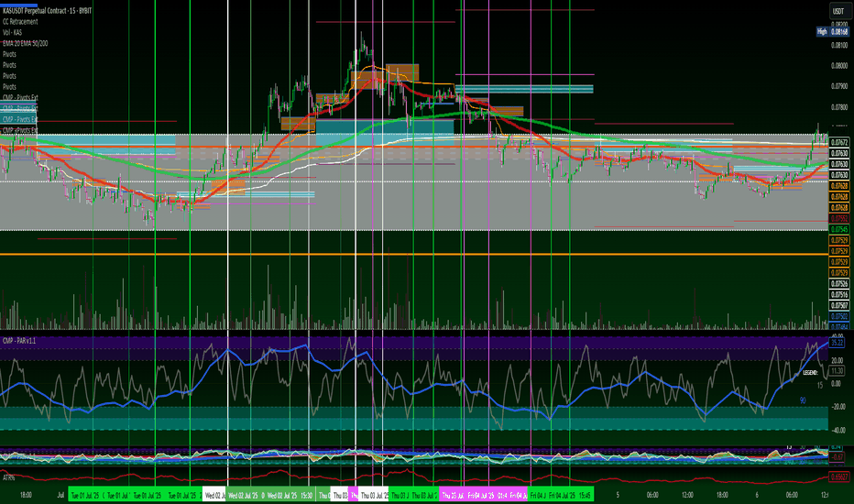Select the Fri 04 Jul '25 15:45 time marker
854x504 pixels.
pyautogui.click(x=570, y=495)
